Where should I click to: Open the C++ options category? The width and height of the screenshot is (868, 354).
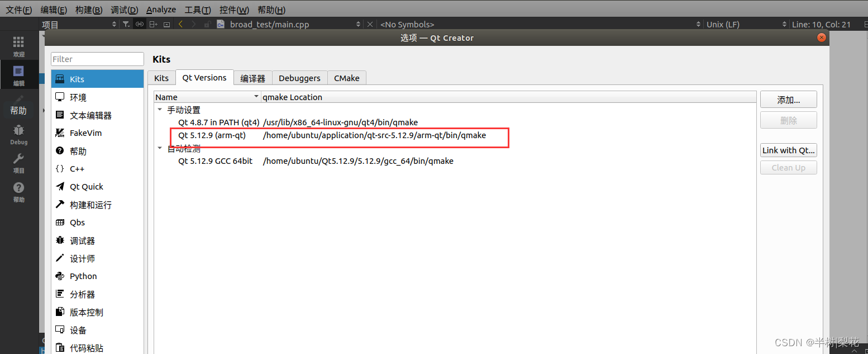tap(97, 168)
